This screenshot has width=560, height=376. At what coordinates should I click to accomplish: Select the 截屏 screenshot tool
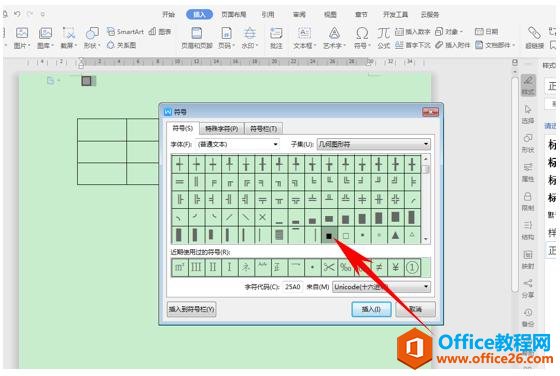point(69,37)
